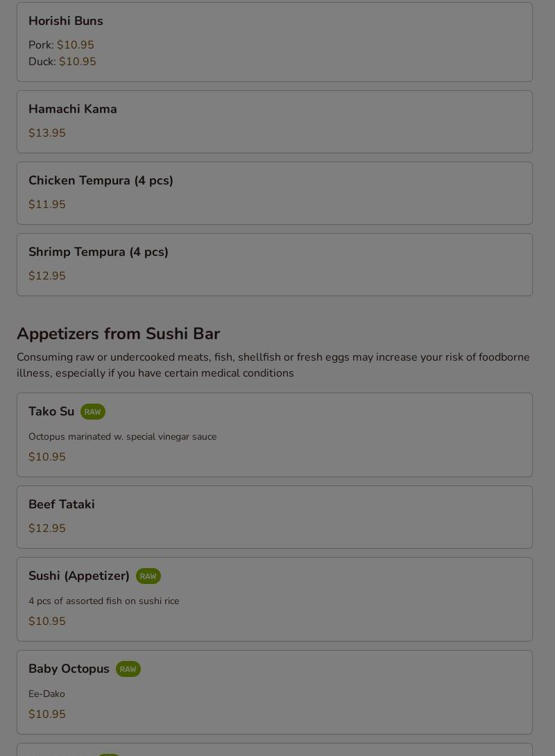Click the $11.95 Chicken Tempura price
The image size is (555, 756).
pos(46,205)
